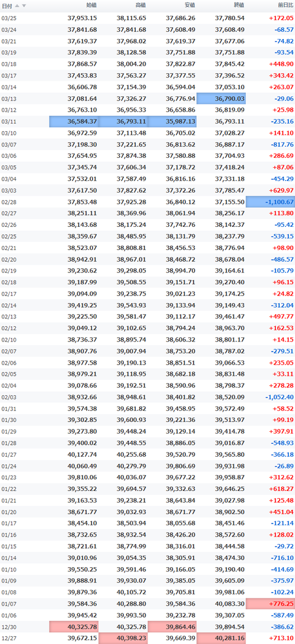Select the change value +618.27
The width and height of the screenshot is (295, 644).
coord(281,489)
